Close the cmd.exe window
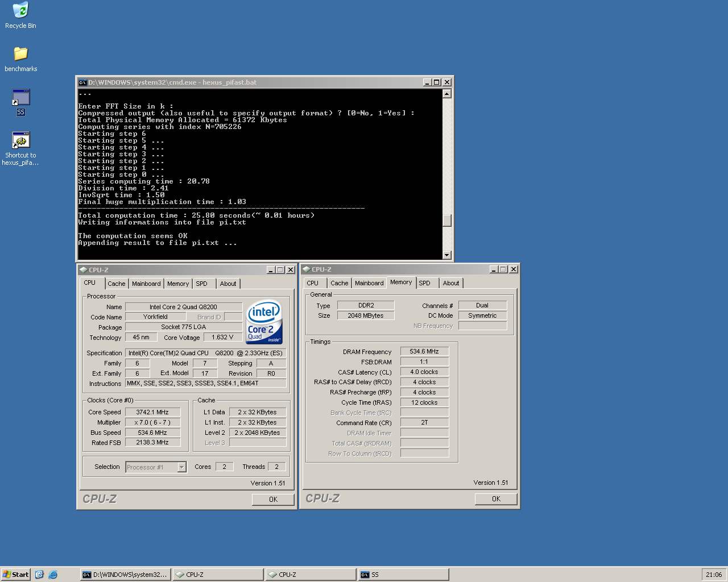The width and height of the screenshot is (728, 582). coord(447,82)
